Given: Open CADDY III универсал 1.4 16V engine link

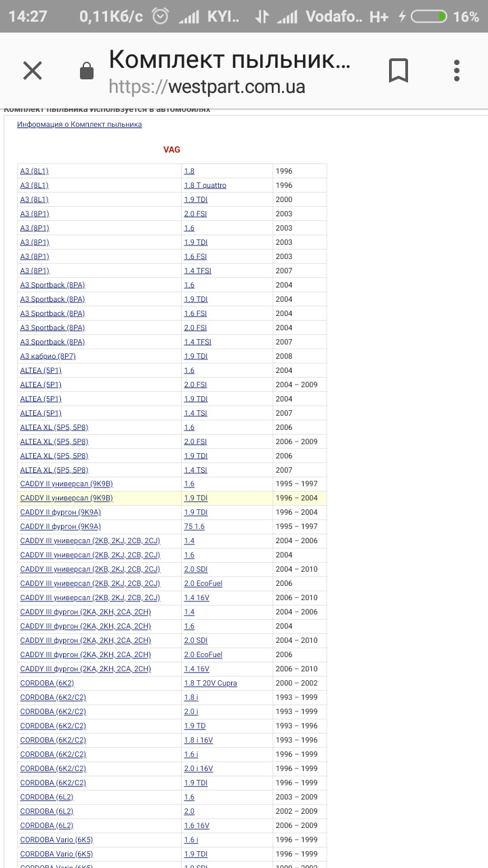Looking at the screenshot, I should pyautogui.click(x=197, y=597).
